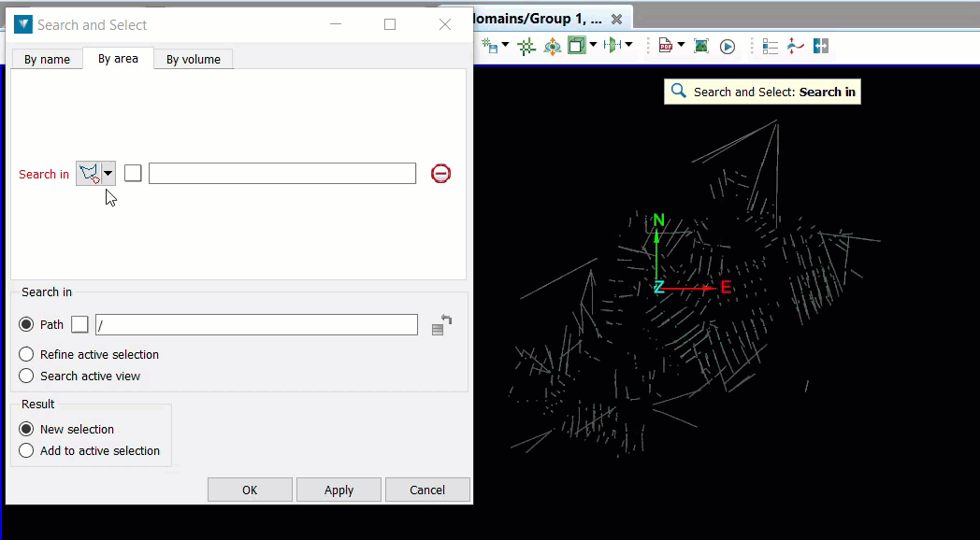
Task: Expand the save view dropdown arrow
Action: click(x=505, y=45)
